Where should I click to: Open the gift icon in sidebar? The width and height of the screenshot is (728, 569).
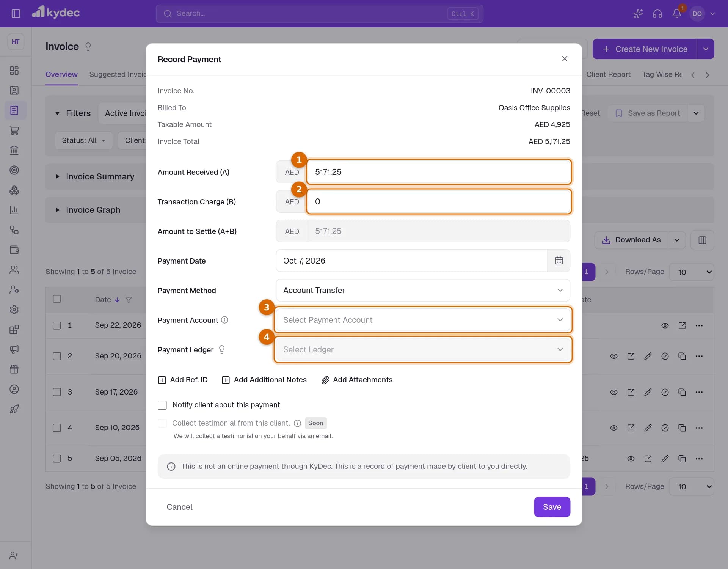tap(14, 369)
